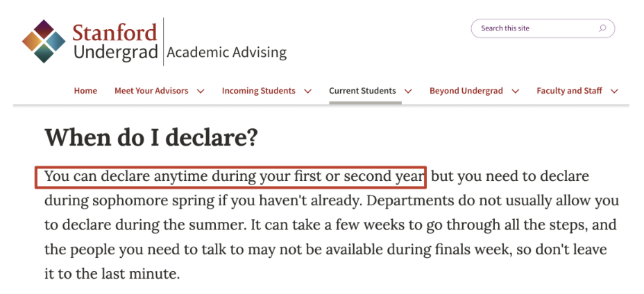Click the Stanford Undergrad wordmark

(x=115, y=42)
